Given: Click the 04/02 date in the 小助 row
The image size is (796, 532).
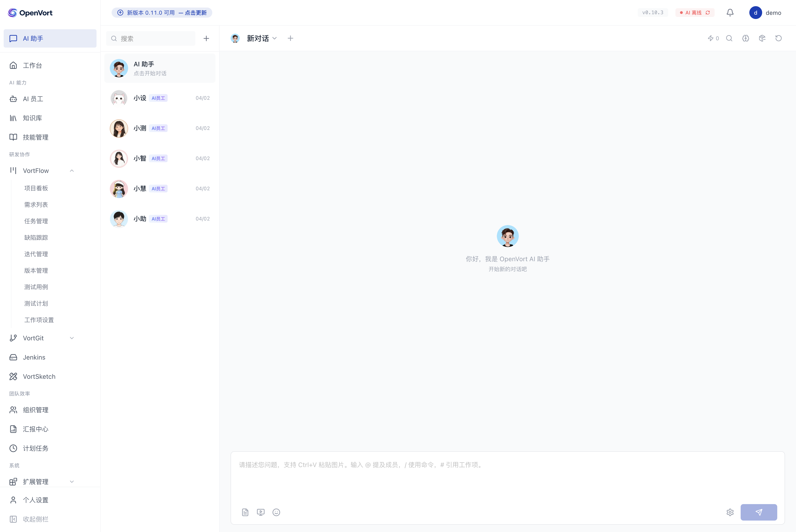Looking at the screenshot, I should click(203, 219).
